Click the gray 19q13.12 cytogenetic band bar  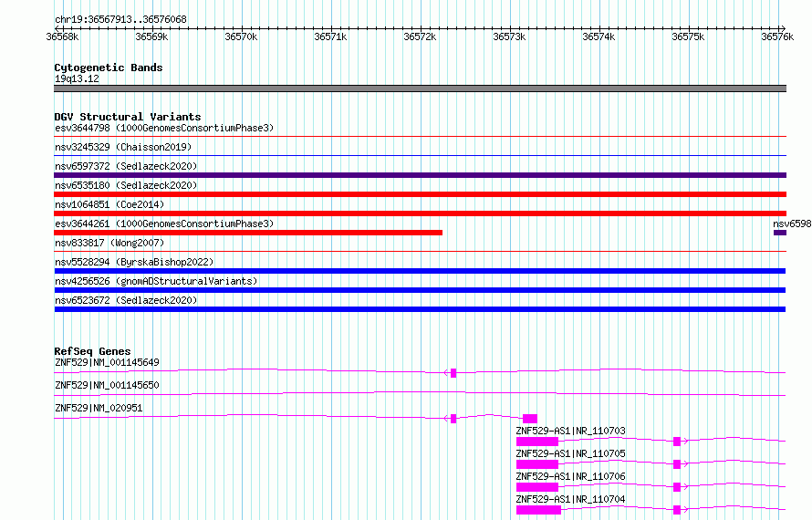pyautogui.click(x=420, y=88)
